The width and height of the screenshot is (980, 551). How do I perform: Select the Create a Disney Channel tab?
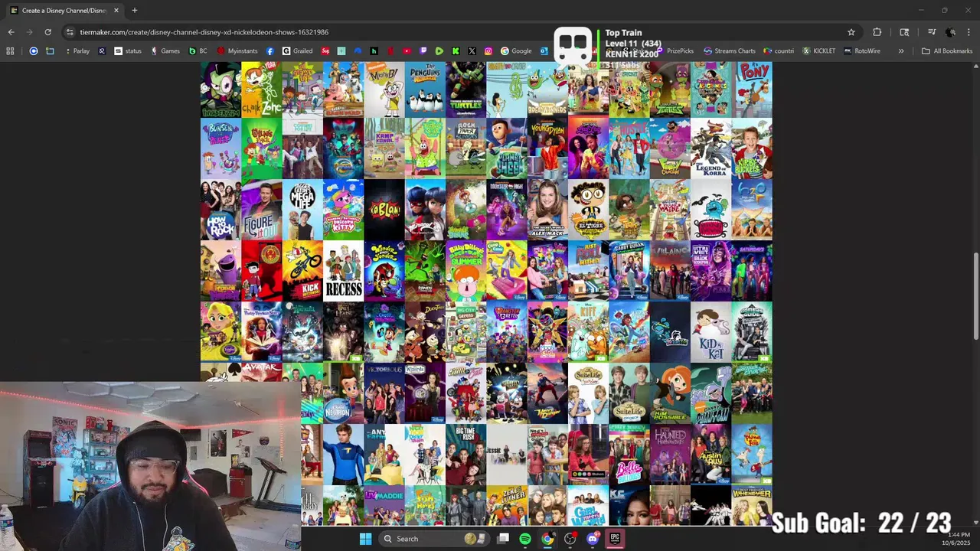64,10
